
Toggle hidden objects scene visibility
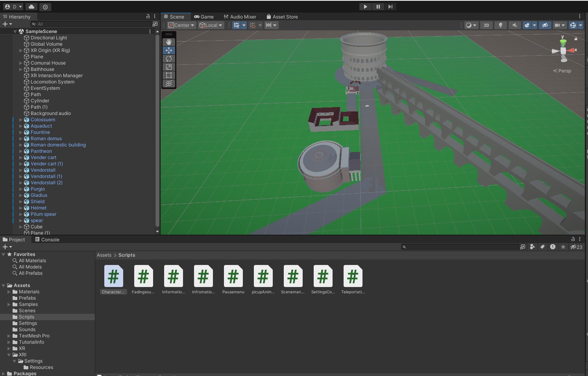(x=545, y=25)
